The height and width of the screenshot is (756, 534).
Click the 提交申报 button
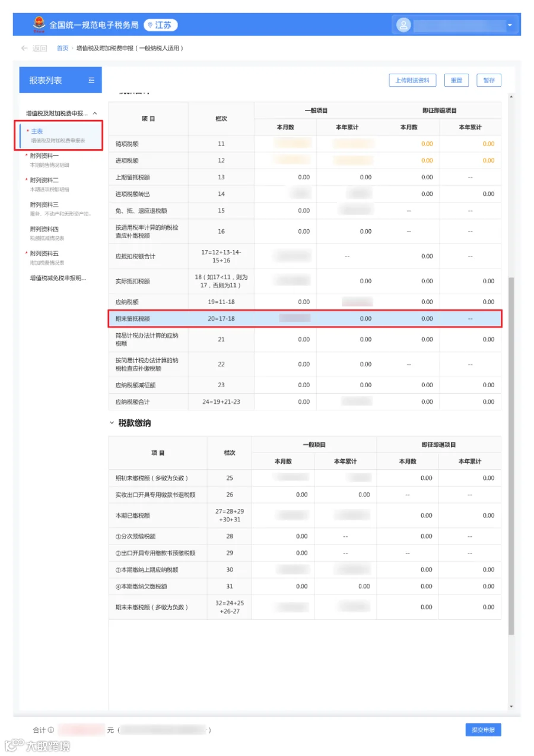click(483, 730)
